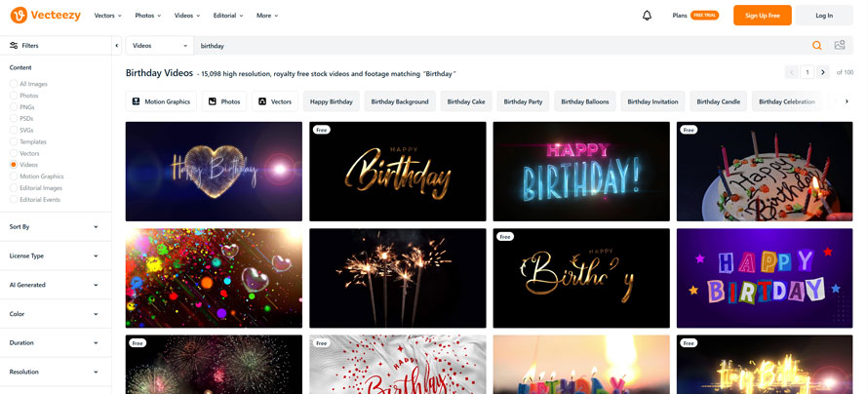Expand the Color filter
This screenshot has width=868, height=394.
(x=56, y=314)
